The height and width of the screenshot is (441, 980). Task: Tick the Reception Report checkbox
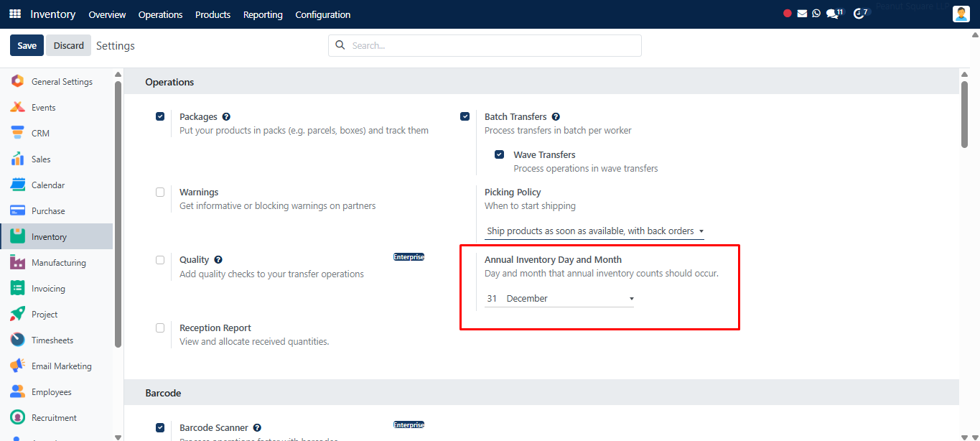[x=160, y=328]
